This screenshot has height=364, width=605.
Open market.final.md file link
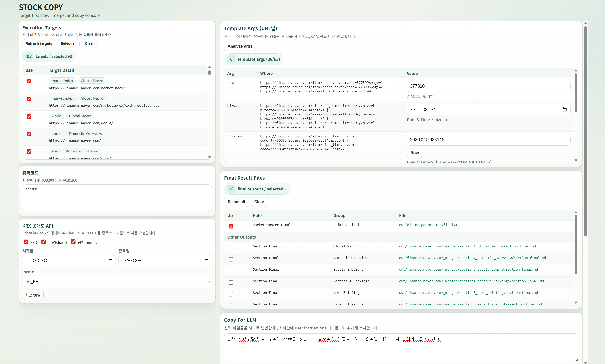click(429, 225)
